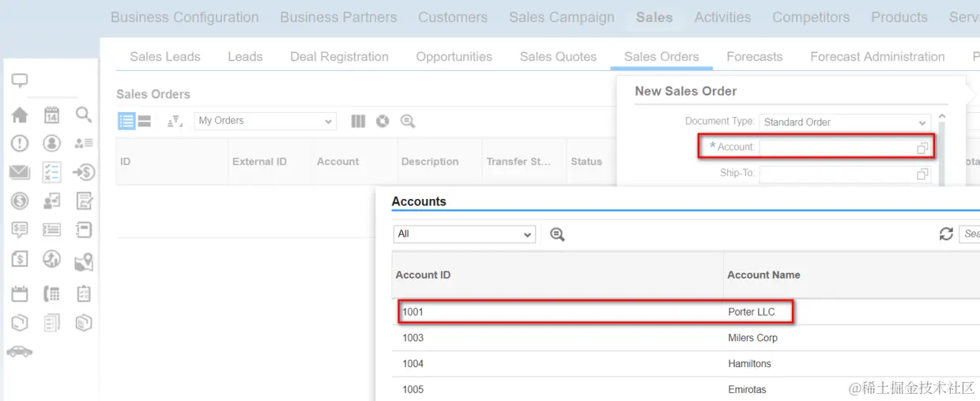Click the Account ID column header
Image resolution: width=980 pixels, height=401 pixels.
tap(423, 275)
